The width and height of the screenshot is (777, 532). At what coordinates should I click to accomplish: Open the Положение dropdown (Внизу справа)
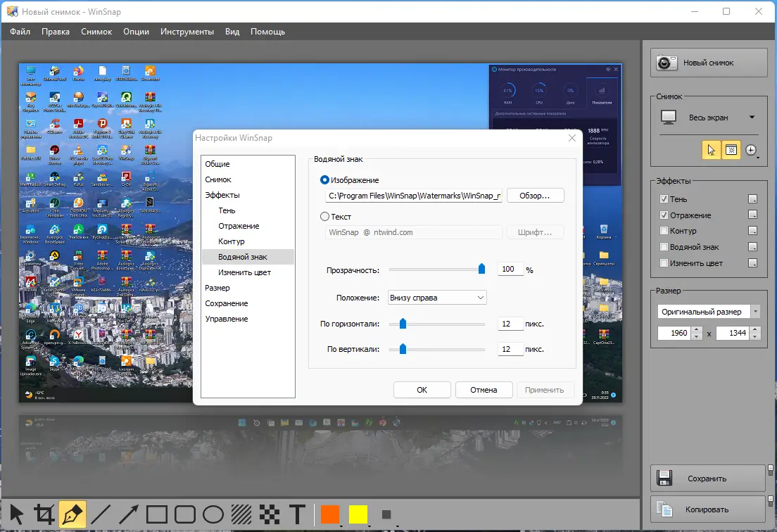[437, 298]
